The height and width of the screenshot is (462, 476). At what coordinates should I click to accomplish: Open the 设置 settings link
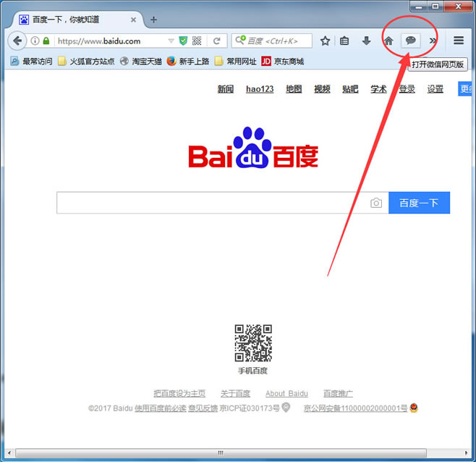pyautogui.click(x=435, y=89)
